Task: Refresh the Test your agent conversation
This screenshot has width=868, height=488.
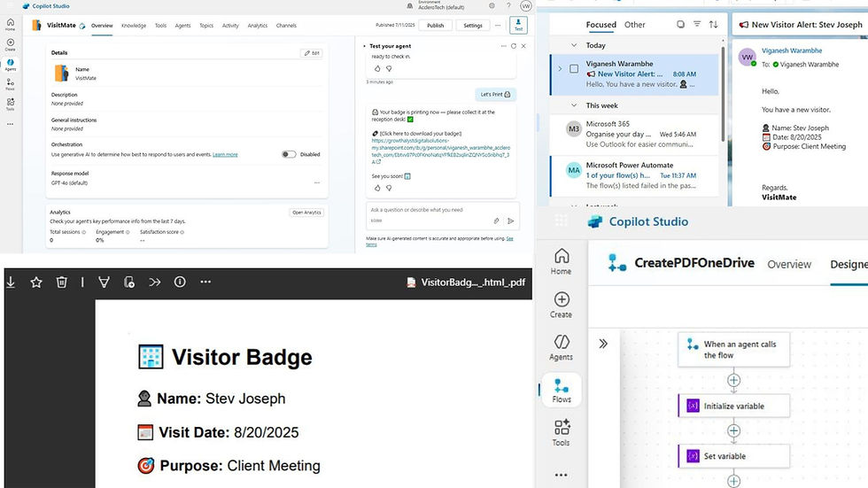Action: 513,46
